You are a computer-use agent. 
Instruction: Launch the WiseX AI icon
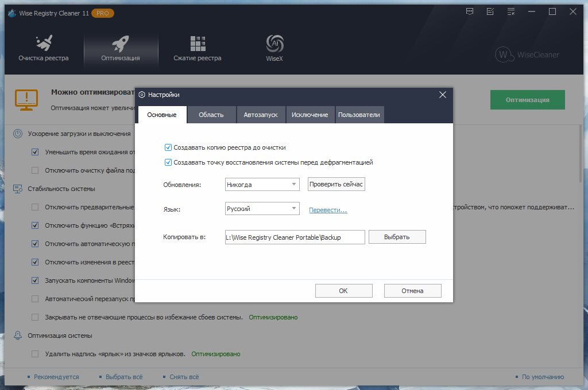click(274, 44)
